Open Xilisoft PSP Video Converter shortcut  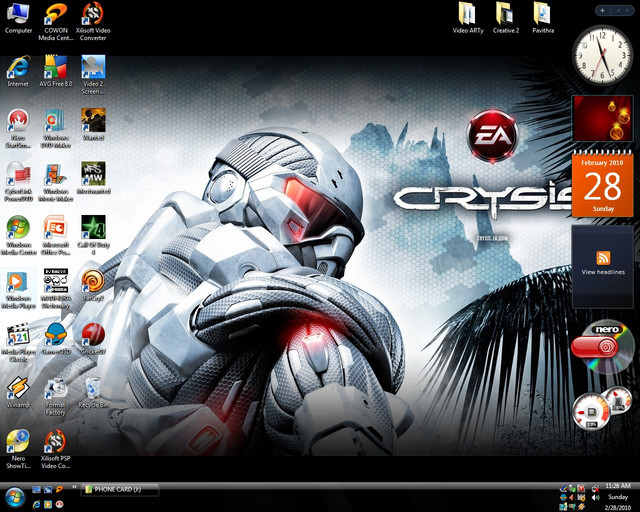click(56, 449)
